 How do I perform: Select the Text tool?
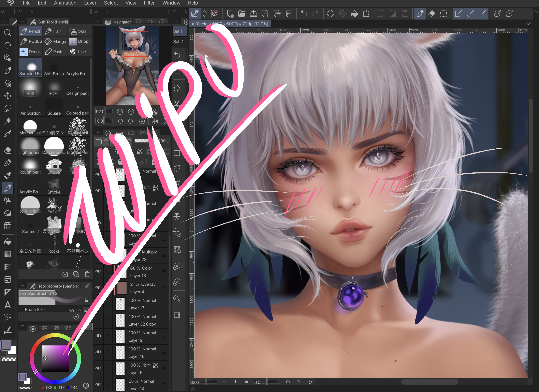click(x=8, y=305)
